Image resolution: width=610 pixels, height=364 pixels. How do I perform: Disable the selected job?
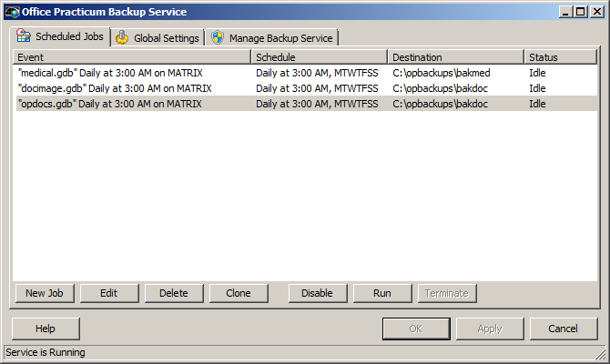318,293
